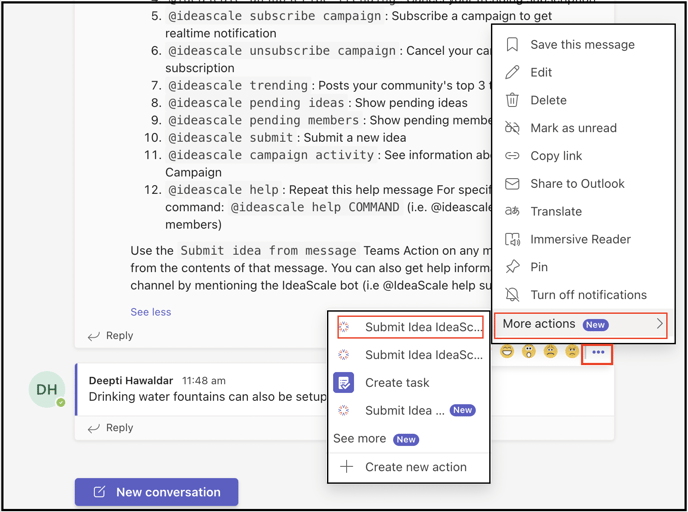This screenshot has width=688, height=512.
Task: Click the '@ideascale pending members' command text
Action: click(x=264, y=120)
